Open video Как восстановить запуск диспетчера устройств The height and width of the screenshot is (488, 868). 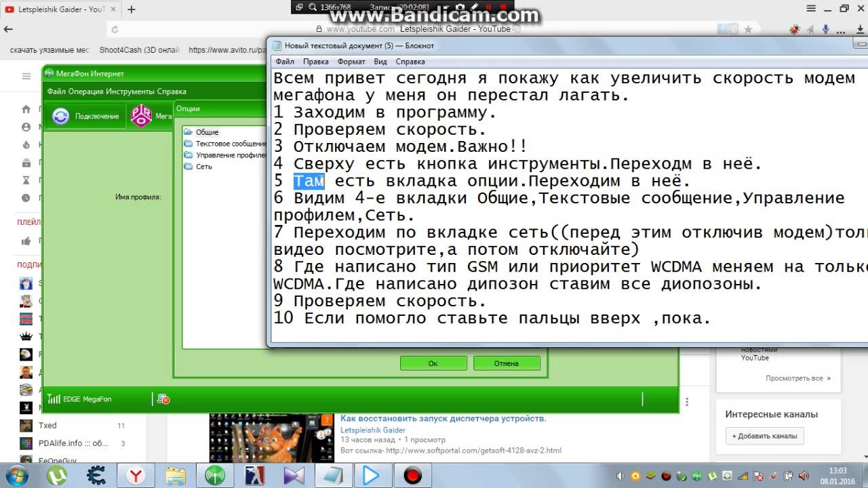click(x=443, y=418)
